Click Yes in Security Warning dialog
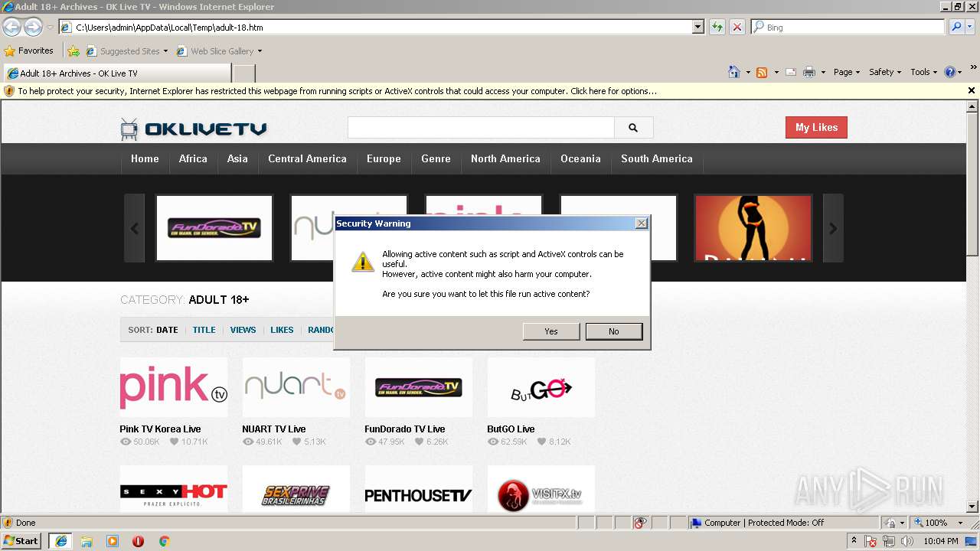 point(551,331)
